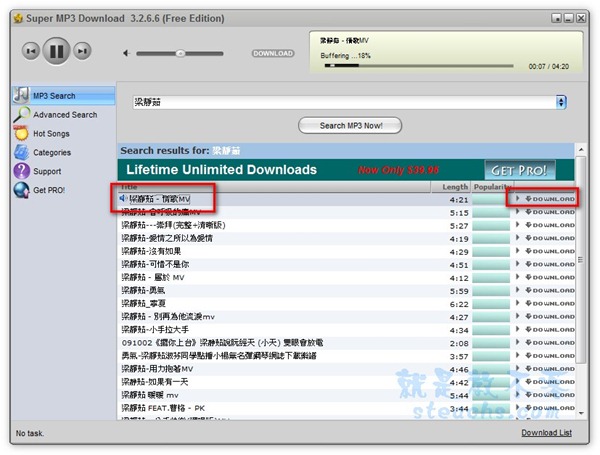The height and width of the screenshot is (455, 600).
Task: Adjust the volume slider knob
Action: click(x=180, y=53)
